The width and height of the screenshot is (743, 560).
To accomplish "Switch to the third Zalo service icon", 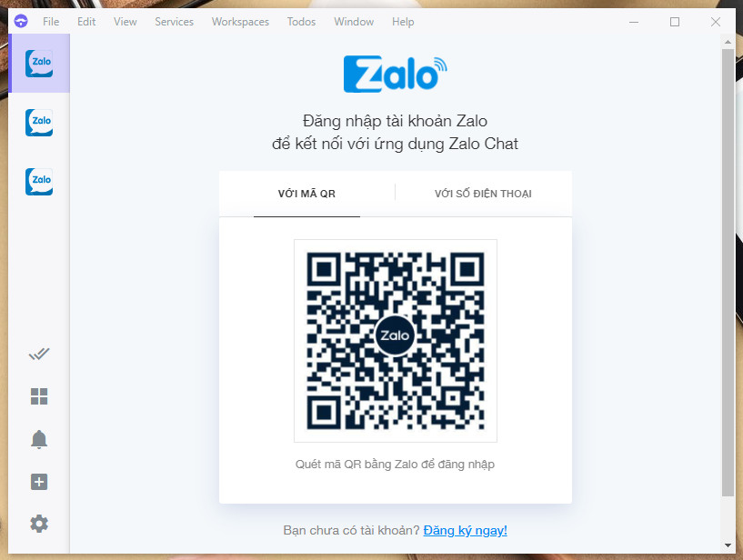I will [x=39, y=182].
